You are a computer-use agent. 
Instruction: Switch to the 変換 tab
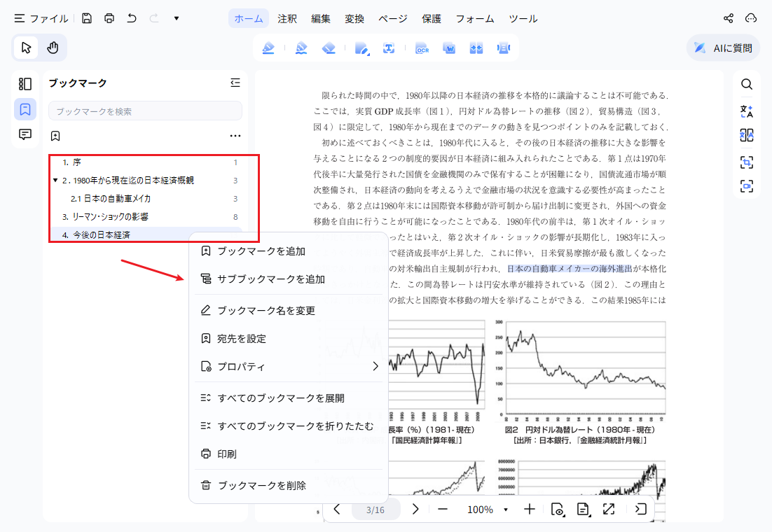(354, 19)
